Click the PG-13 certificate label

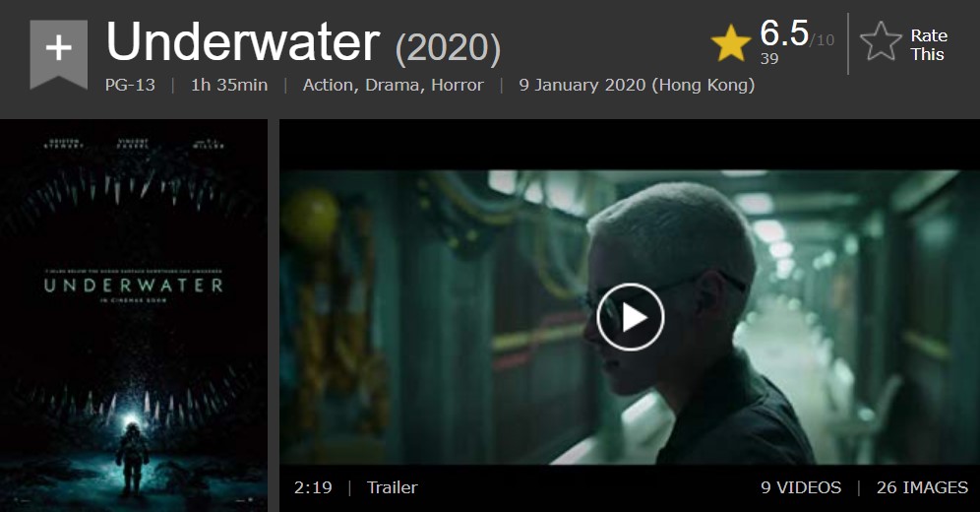point(130,85)
